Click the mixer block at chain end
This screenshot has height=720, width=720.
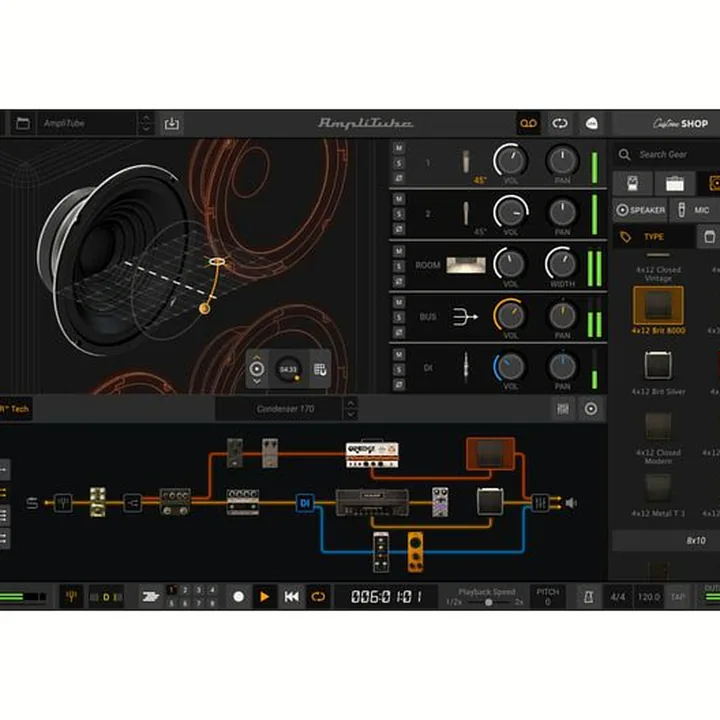pyautogui.click(x=540, y=503)
